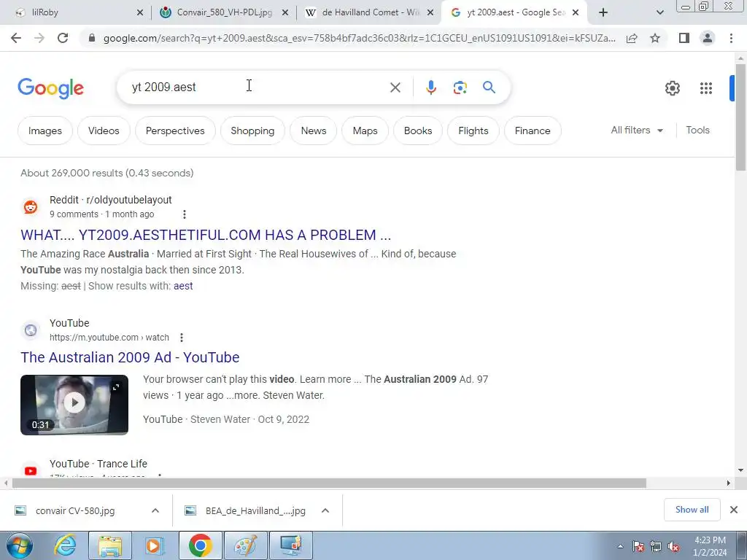Open the Windows Start menu
The image size is (747, 560).
(x=19, y=545)
